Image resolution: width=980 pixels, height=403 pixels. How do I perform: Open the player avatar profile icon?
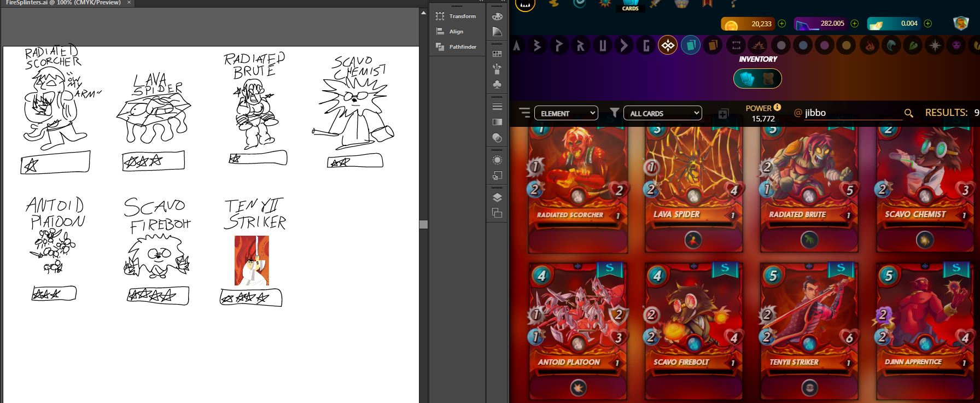(961, 24)
